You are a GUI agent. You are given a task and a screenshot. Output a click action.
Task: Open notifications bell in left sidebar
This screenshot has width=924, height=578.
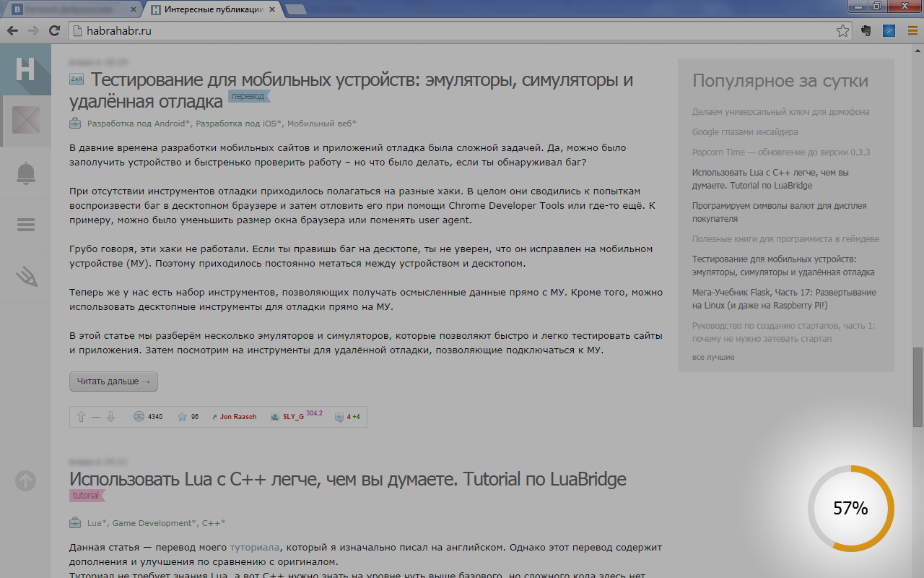(25, 173)
